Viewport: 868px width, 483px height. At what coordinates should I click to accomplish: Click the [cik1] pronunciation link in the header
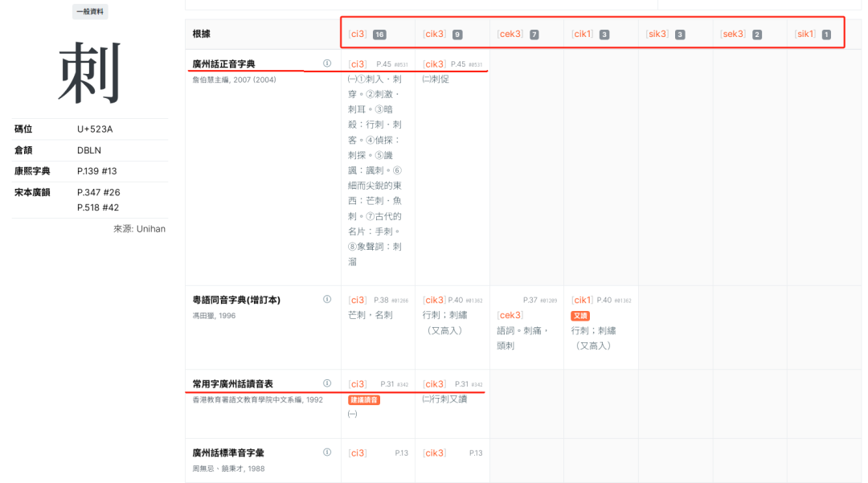(x=582, y=34)
